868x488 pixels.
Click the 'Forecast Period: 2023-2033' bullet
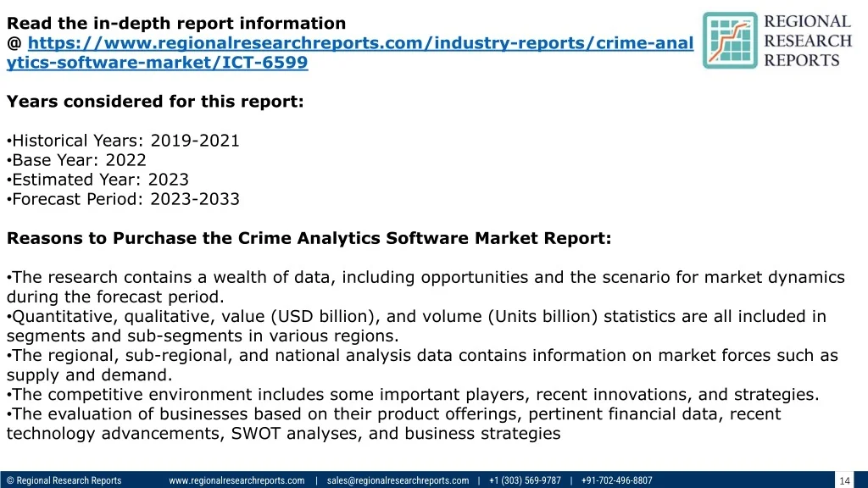coord(123,199)
